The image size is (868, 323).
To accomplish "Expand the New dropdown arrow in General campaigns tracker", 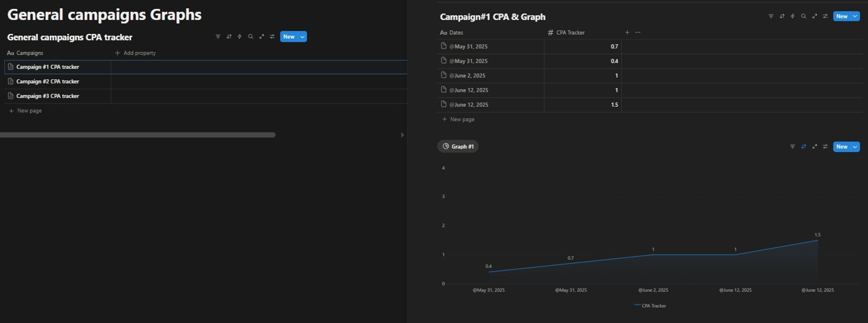I will pos(302,37).
